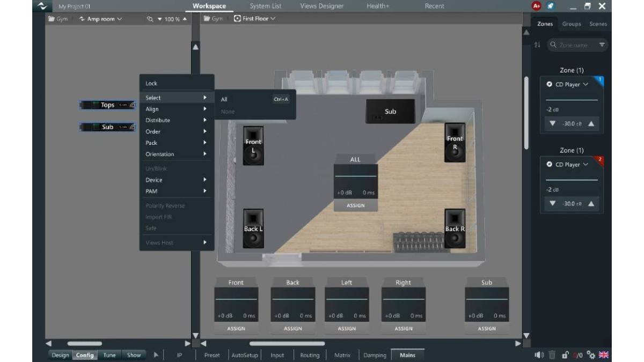
Task: Open settings gears icon in status bar
Action: tap(591, 354)
